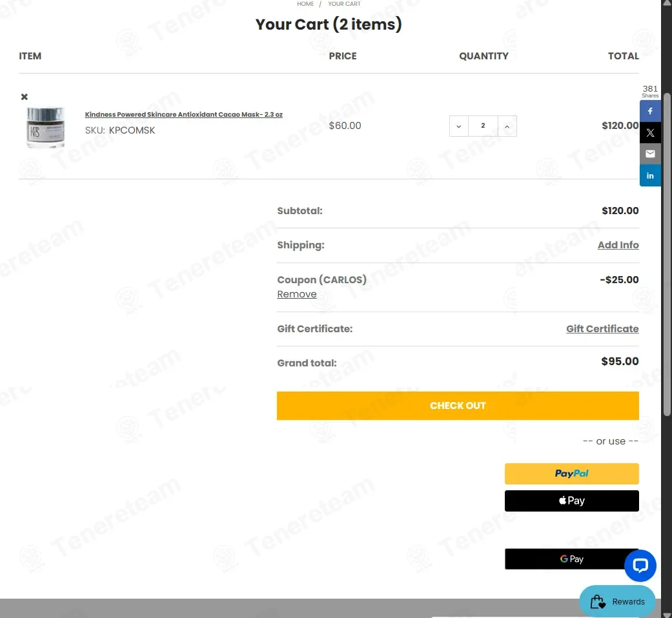Viewport: 672px width, 618px height.
Task: Share on X (Twitter)
Action: point(650,133)
